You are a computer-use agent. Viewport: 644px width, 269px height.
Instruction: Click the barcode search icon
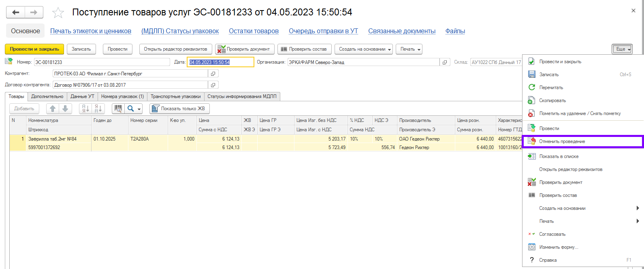(x=118, y=109)
